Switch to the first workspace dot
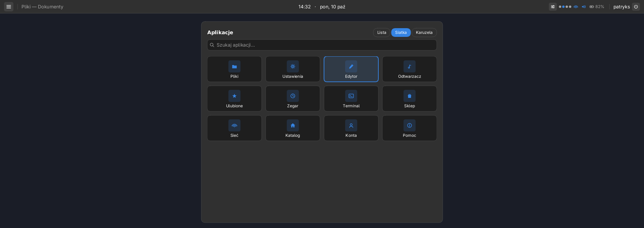Viewport: 644px width, 228px height. click(560, 7)
